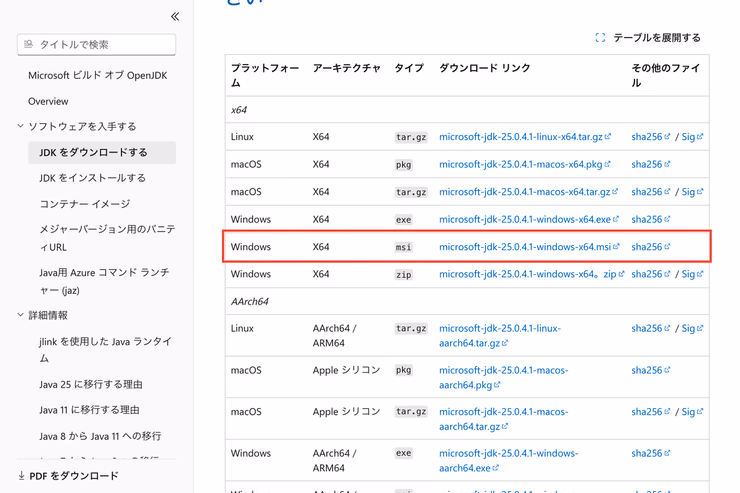
Task: Download microsoft-jdk-25.0.4.1-windows-x64.exe
Action: pyautogui.click(x=529, y=219)
